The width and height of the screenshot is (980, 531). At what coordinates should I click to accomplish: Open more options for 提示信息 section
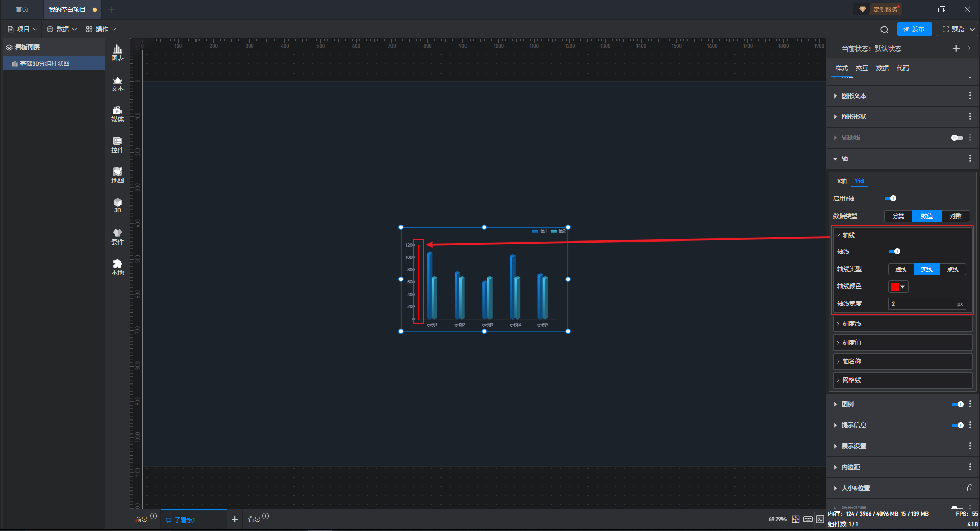click(x=970, y=425)
